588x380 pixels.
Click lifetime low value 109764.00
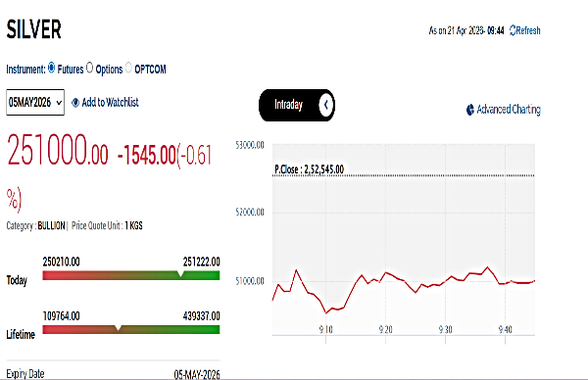click(61, 316)
